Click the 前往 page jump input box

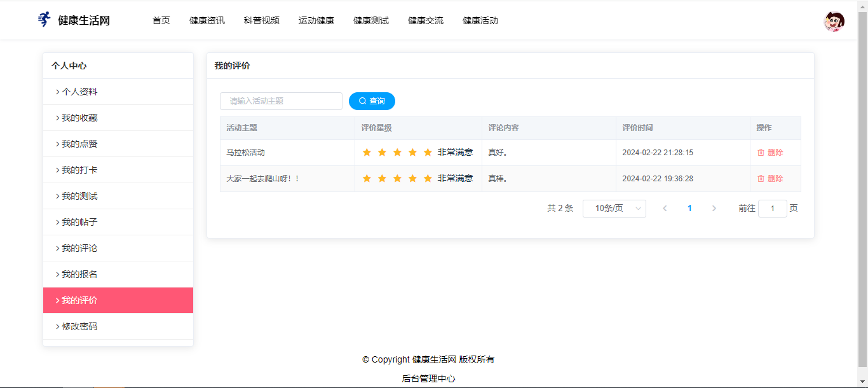coord(772,209)
